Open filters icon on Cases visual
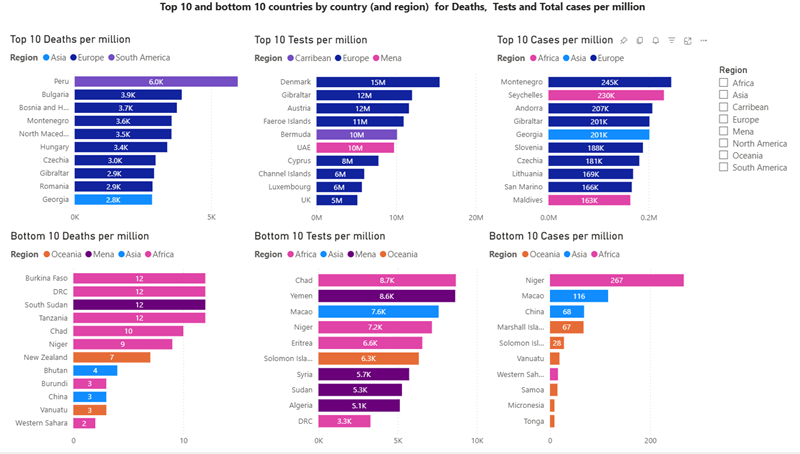This screenshot has width=800, height=454. pos(671,41)
